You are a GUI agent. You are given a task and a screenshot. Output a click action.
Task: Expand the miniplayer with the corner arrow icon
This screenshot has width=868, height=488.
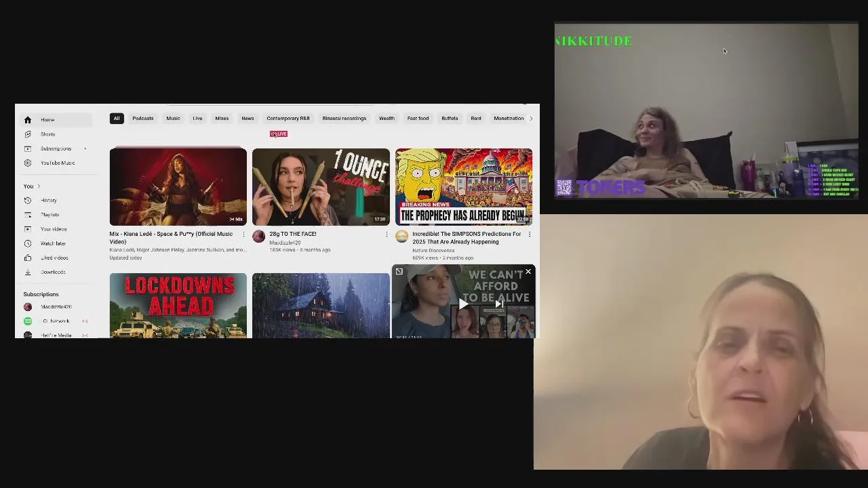pos(399,272)
